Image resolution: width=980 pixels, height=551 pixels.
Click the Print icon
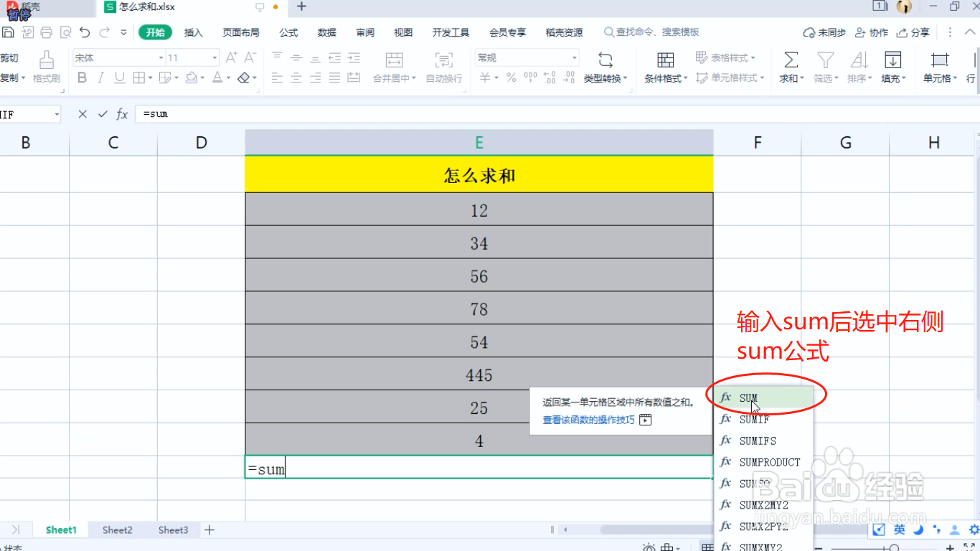[47, 32]
